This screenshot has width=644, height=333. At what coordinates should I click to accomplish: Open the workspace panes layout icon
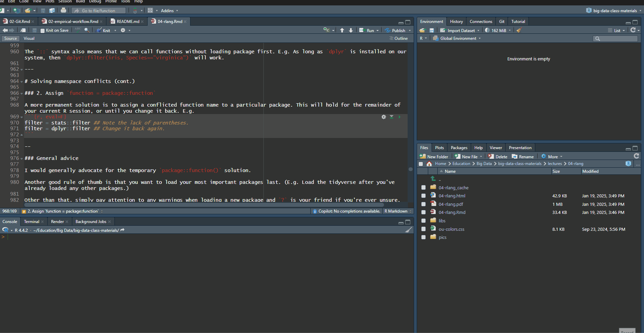(150, 10)
